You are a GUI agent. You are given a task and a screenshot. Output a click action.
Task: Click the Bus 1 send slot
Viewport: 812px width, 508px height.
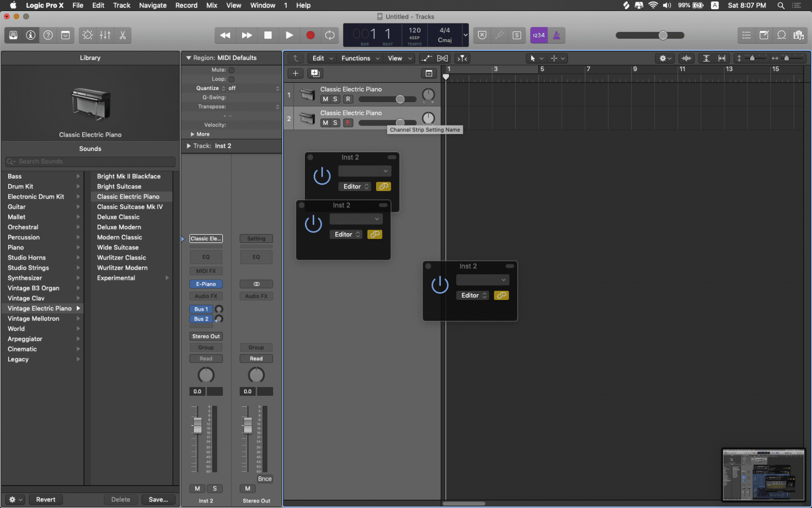(201, 309)
